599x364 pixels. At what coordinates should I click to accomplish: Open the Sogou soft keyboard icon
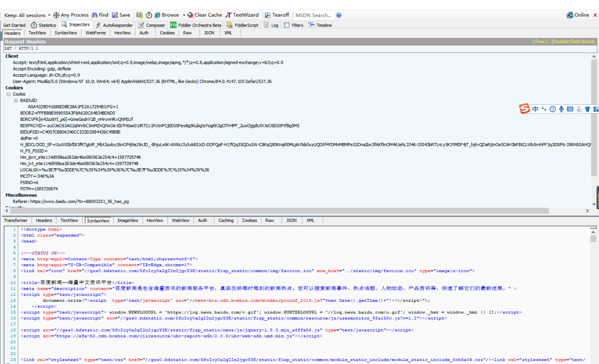point(570,109)
